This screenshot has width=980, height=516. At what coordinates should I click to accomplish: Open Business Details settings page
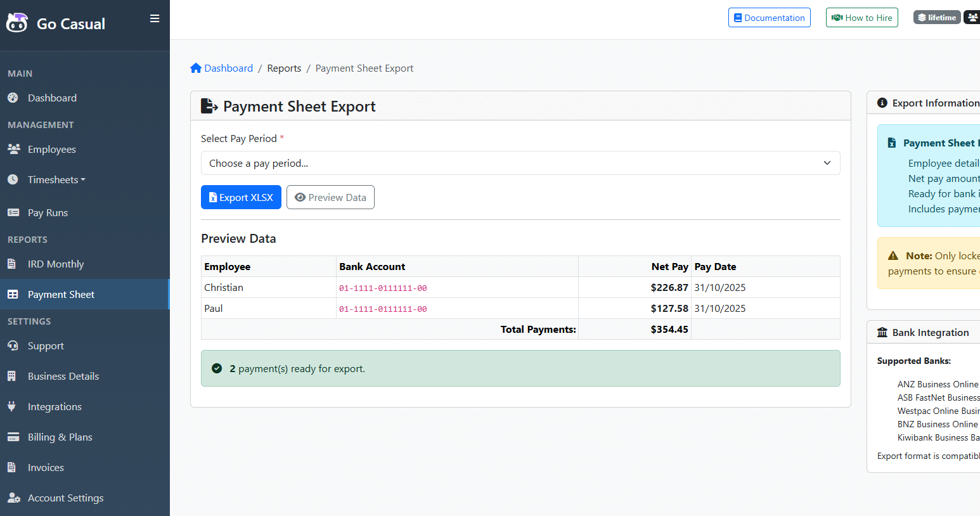click(63, 376)
